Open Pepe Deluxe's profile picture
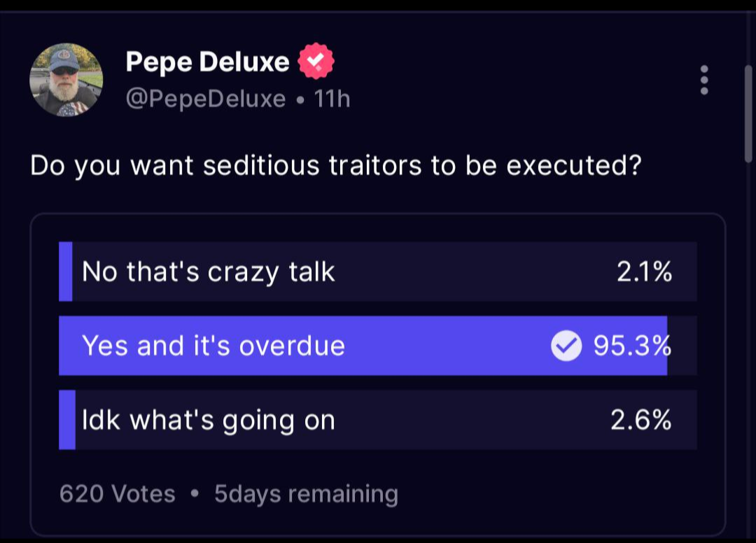This screenshot has width=756, height=543. pos(66,80)
